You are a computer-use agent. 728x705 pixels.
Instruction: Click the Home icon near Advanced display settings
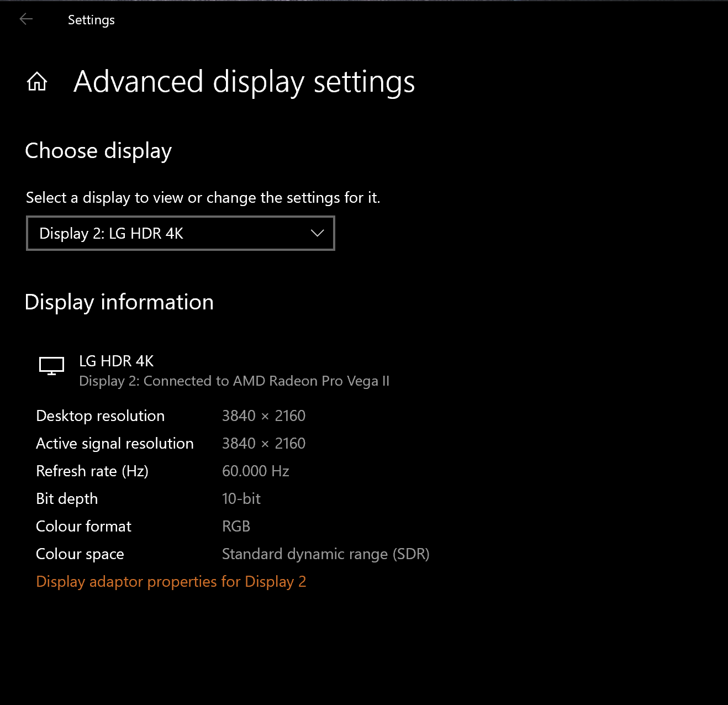tap(37, 81)
